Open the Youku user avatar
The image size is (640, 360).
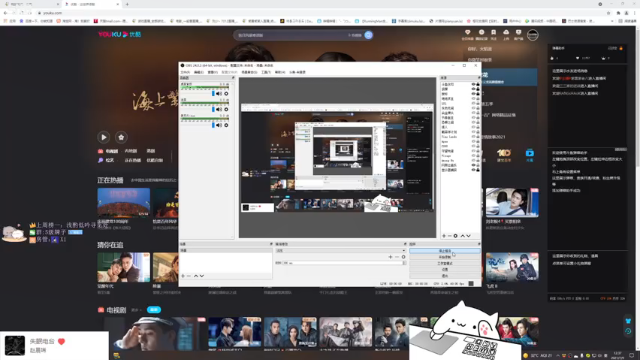point(533,35)
